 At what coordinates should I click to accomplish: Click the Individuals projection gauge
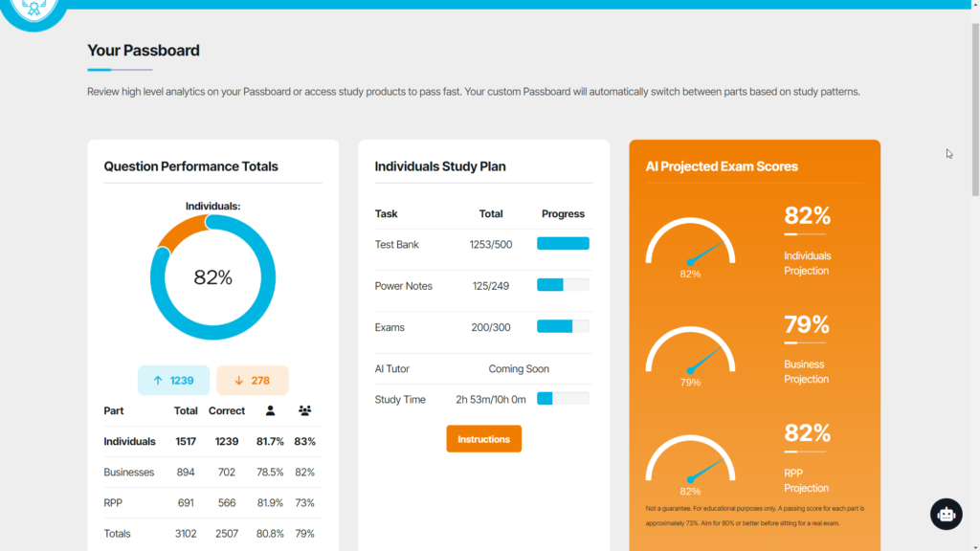[x=690, y=244]
